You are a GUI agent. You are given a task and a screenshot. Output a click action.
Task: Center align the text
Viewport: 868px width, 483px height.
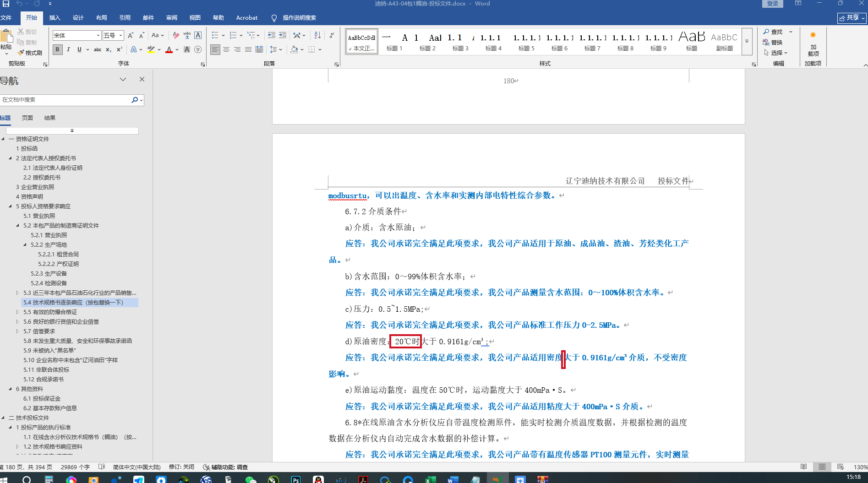(226, 49)
